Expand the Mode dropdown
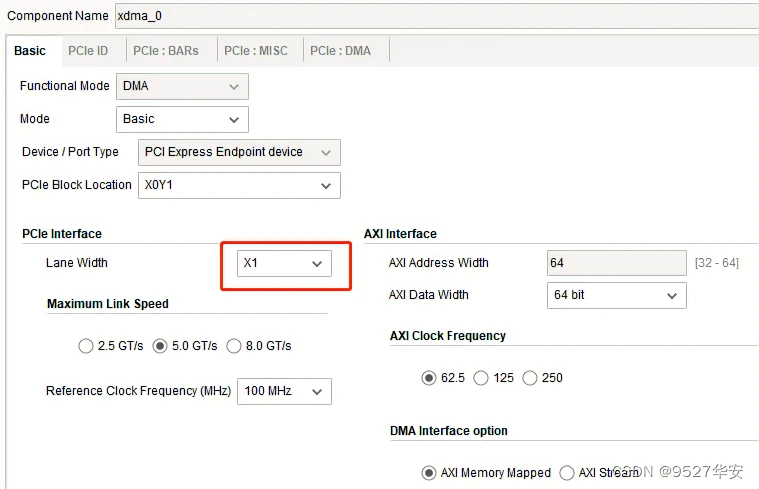759x489 pixels. 182,119
